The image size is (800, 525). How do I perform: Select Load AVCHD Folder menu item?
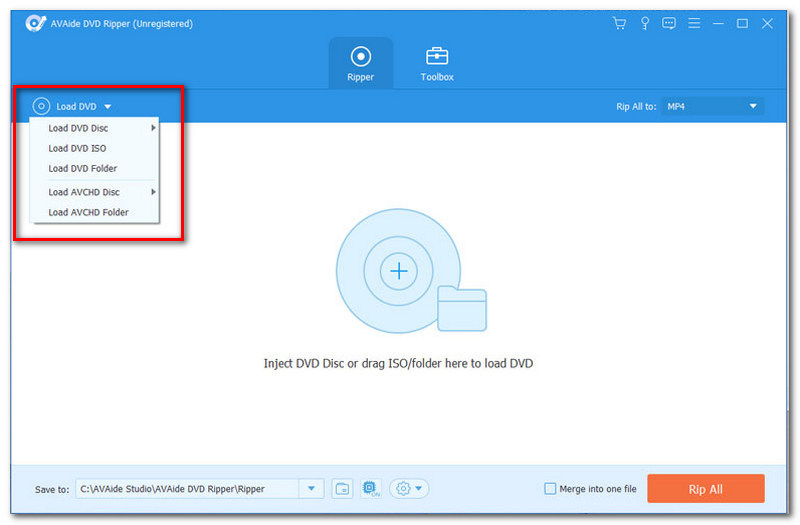[x=94, y=212]
